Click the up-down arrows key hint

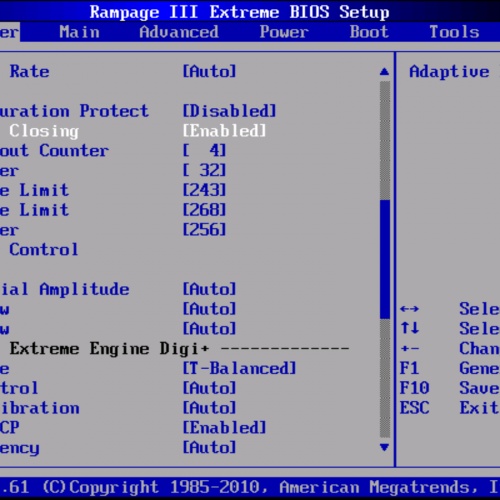[410, 328]
